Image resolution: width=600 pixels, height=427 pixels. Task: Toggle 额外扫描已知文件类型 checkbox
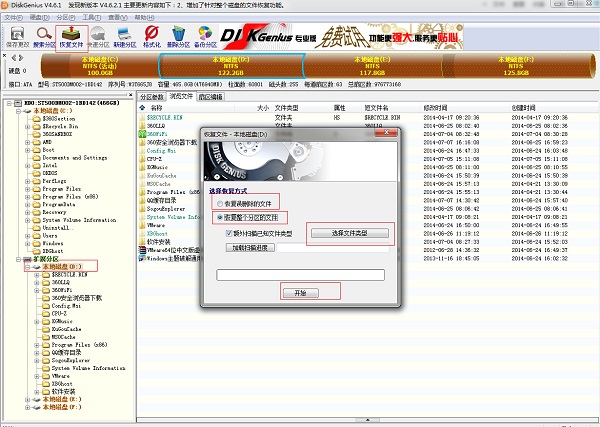coord(229,233)
